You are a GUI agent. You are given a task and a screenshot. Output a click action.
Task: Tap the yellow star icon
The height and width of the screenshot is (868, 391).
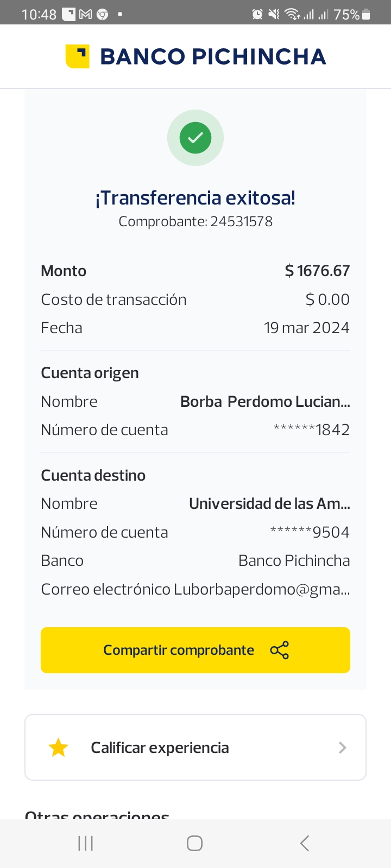click(58, 748)
